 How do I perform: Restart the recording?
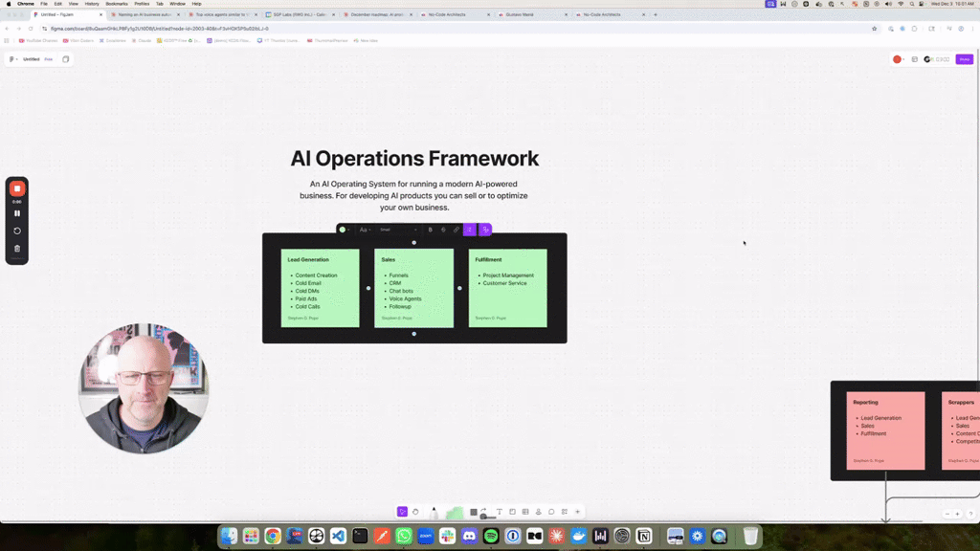(17, 231)
